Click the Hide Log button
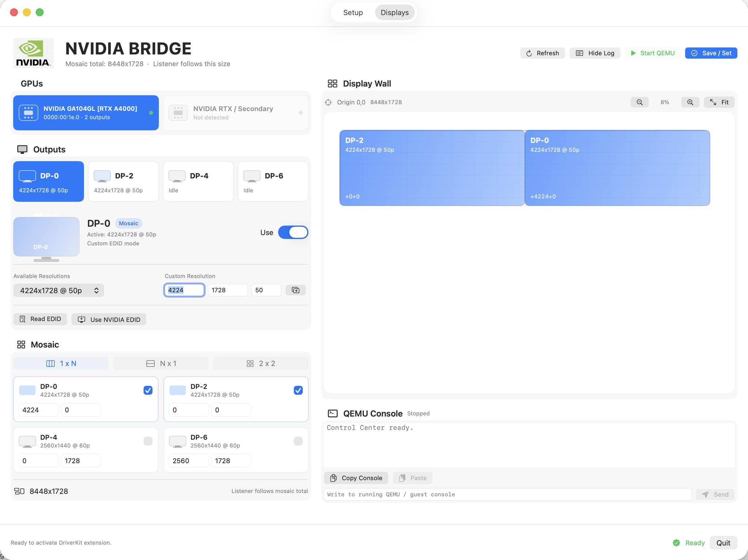This screenshot has height=560, width=748. pyautogui.click(x=595, y=53)
